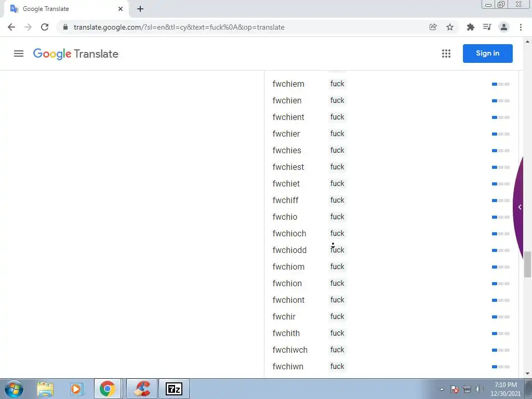
Task: Expand the purple side panel arrow
Action: coord(520,207)
